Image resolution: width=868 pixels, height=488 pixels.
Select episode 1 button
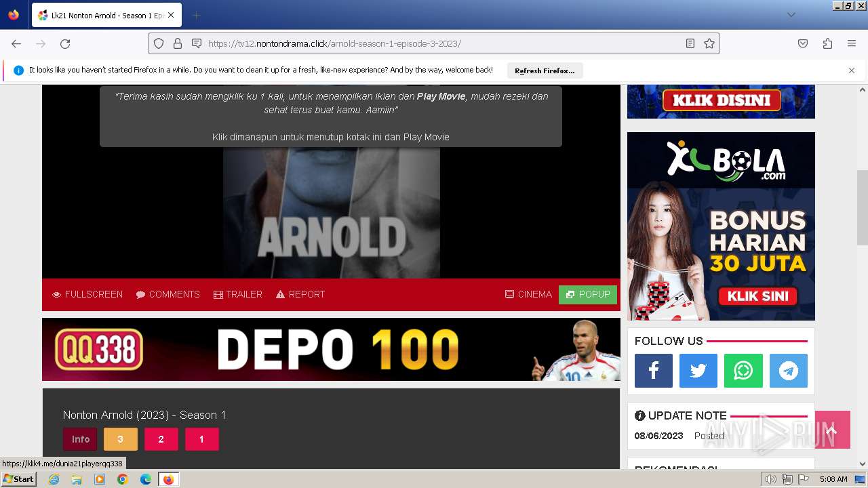pos(201,439)
